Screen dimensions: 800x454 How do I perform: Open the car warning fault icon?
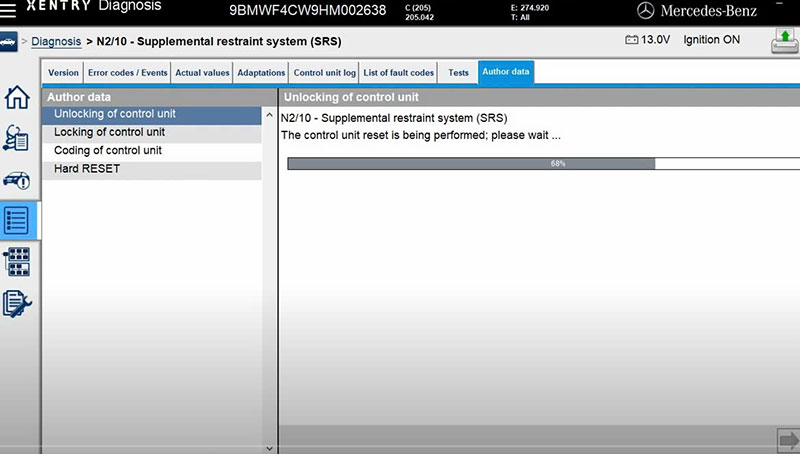coord(17,180)
